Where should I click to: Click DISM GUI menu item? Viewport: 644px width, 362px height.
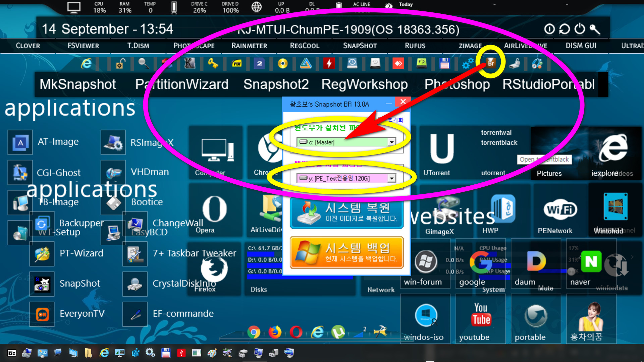(x=580, y=46)
